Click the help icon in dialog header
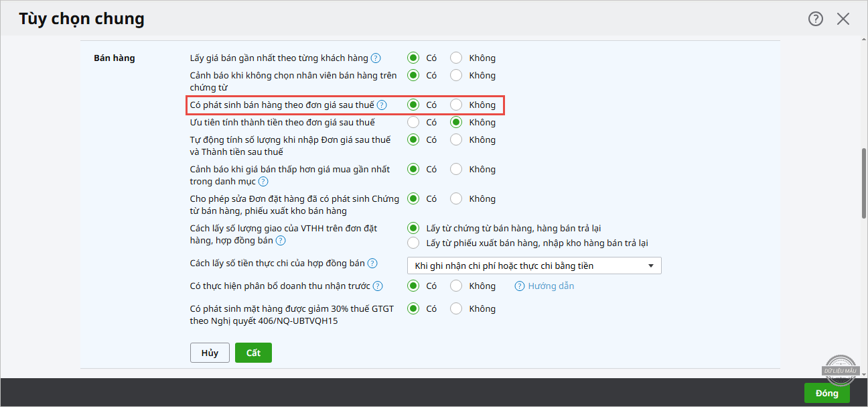Screen dimensions: 868x407 (x=815, y=19)
